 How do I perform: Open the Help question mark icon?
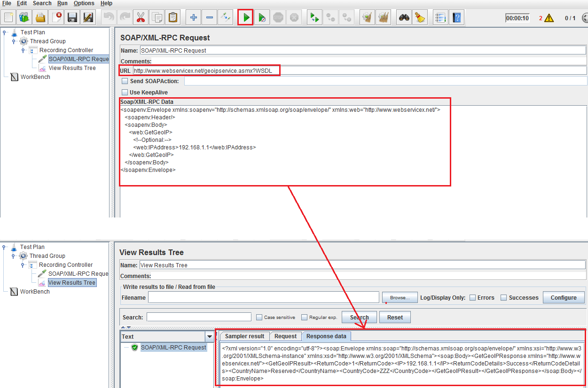point(456,18)
